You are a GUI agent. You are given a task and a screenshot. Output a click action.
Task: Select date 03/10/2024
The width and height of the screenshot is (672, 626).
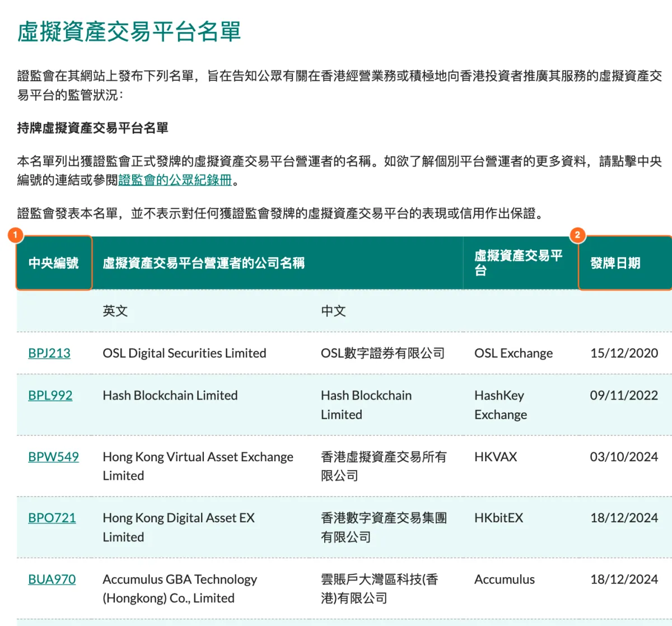click(624, 457)
